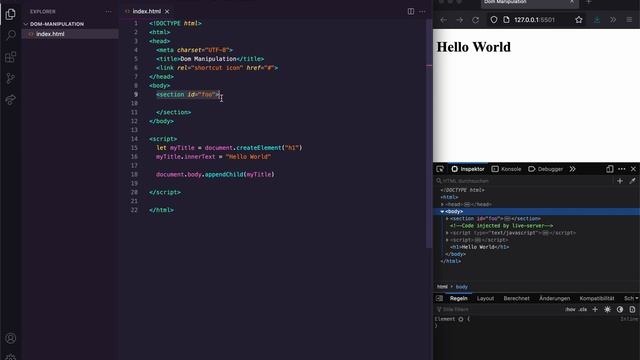Collapse the body node in Inspector

pyautogui.click(x=442, y=212)
